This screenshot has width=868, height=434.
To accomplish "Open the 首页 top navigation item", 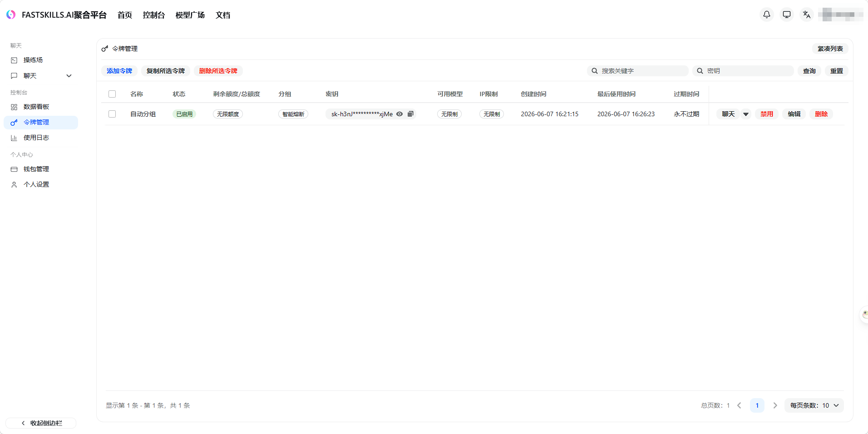I will [x=124, y=15].
